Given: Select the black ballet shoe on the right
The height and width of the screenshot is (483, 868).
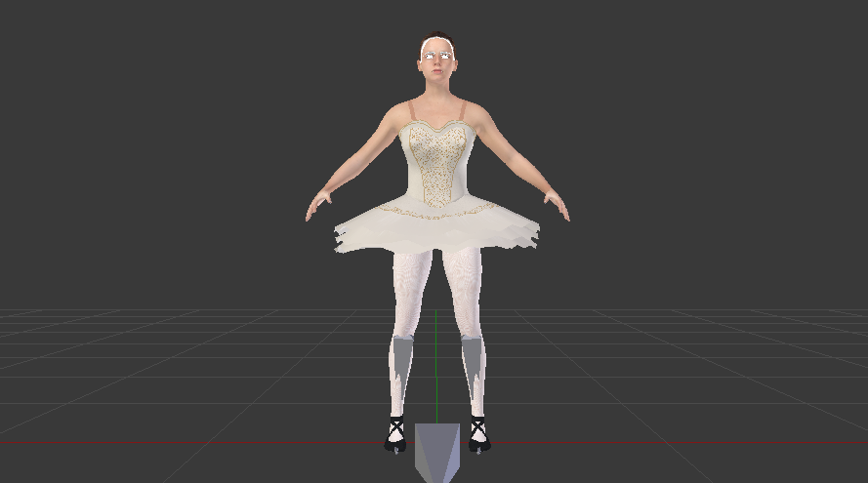Looking at the screenshot, I should click(477, 433).
